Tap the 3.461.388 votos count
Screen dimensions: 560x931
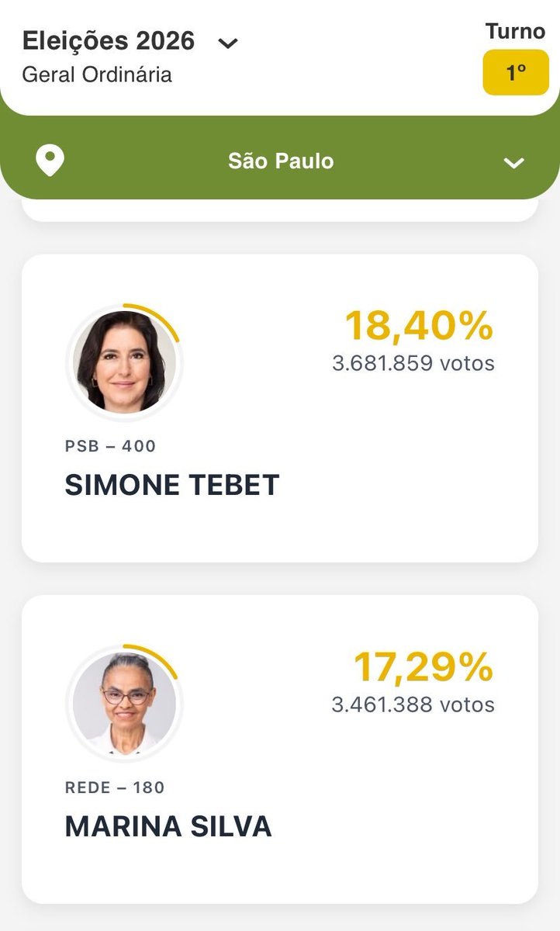point(413,704)
